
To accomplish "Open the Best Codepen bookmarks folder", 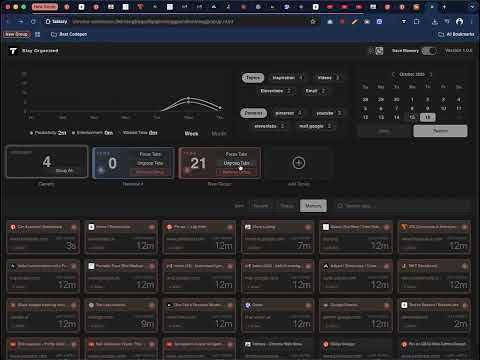I will pyautogui.click(x=69, y=34).
